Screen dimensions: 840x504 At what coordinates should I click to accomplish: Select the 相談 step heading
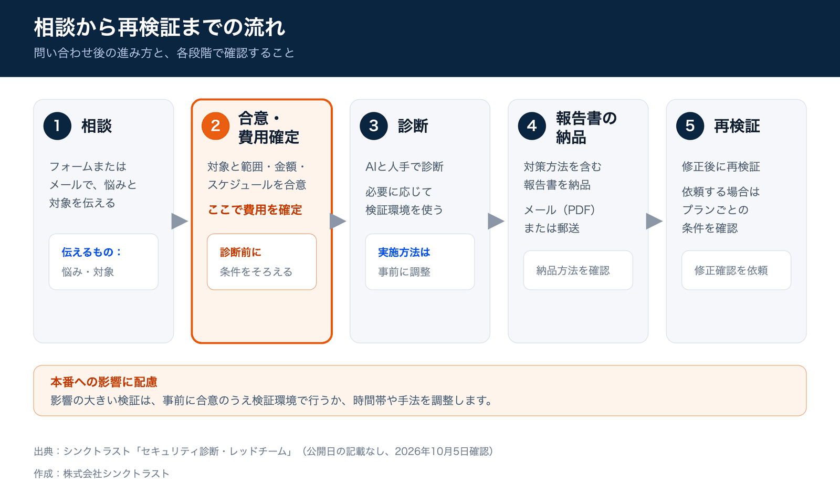[97, 126]
